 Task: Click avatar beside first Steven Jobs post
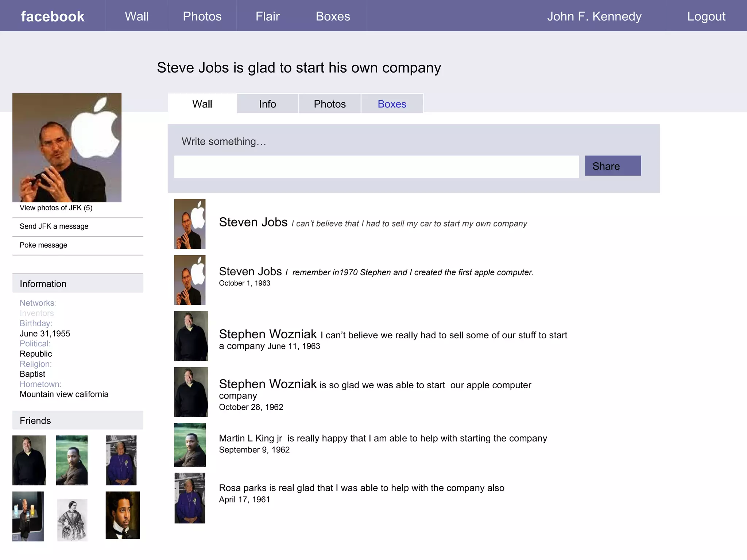(190, 224)
